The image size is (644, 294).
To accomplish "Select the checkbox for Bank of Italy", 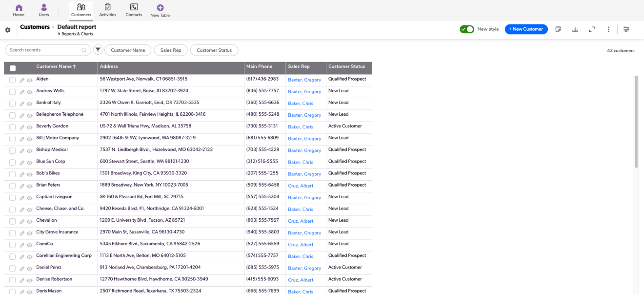I will (13, 104).
